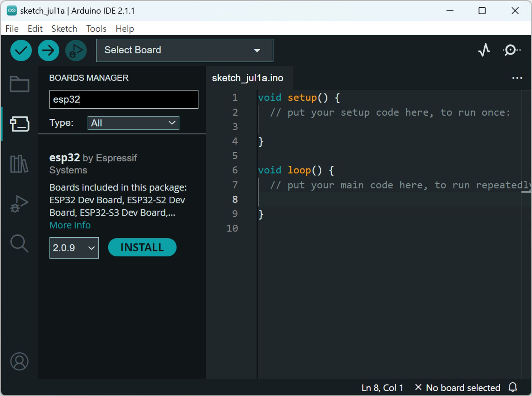The height and width of the screenshot is (396, 532).
Task: Click the Upload arrow button
Action: point(48,50)
